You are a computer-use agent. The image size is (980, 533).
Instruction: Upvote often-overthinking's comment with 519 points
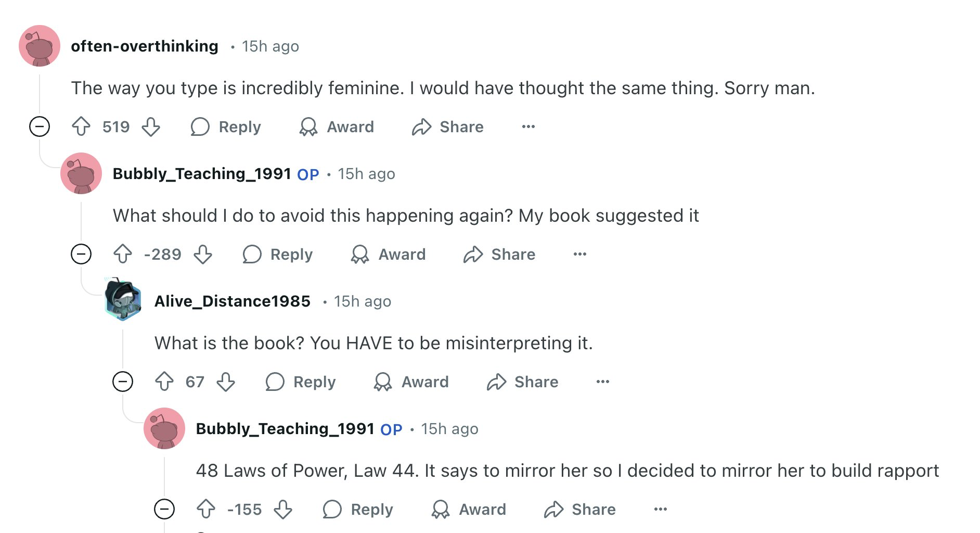[x=81, y=126]
